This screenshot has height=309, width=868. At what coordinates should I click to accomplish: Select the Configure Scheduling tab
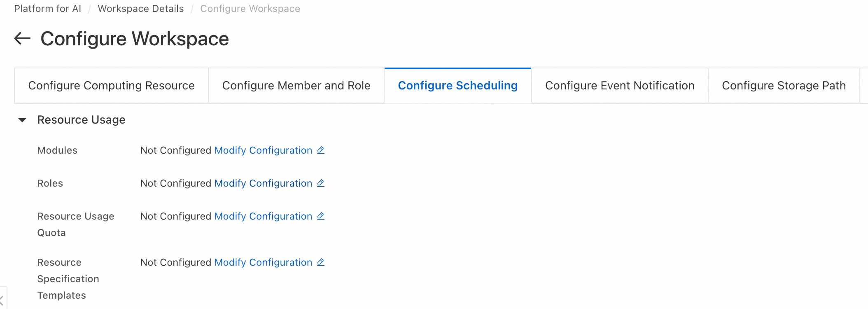(457, 86)
